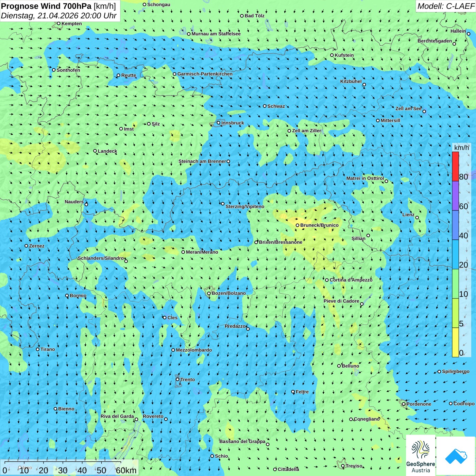Click the Innsbruck city marker
The height and width of the screenshot is (476, 476).
click(x=219, y=123)
